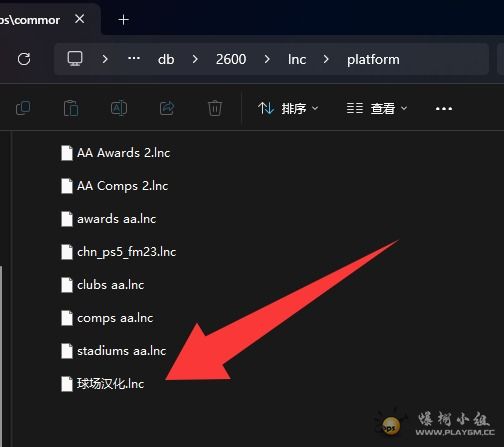
Task: Click the Delete trash can icon
Action: click(215, 108)
